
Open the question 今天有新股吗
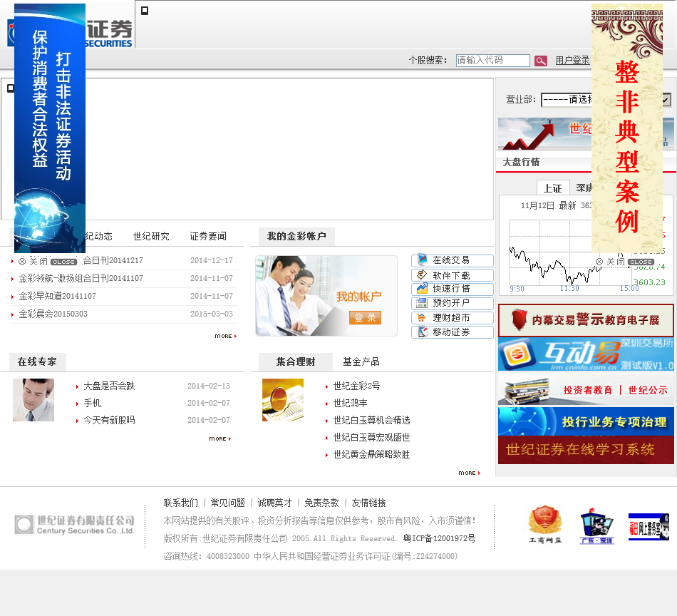(109, 421)
